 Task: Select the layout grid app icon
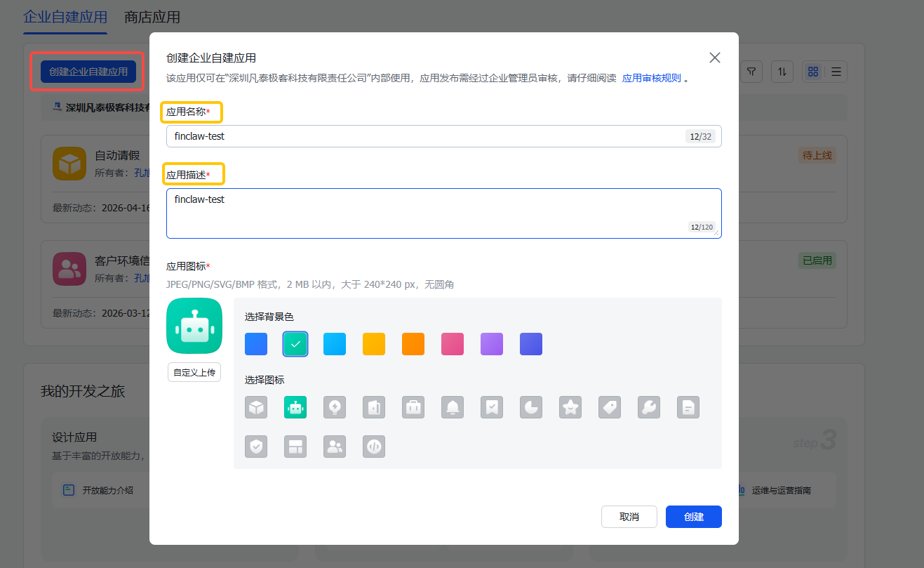click(x=295, y=447)
